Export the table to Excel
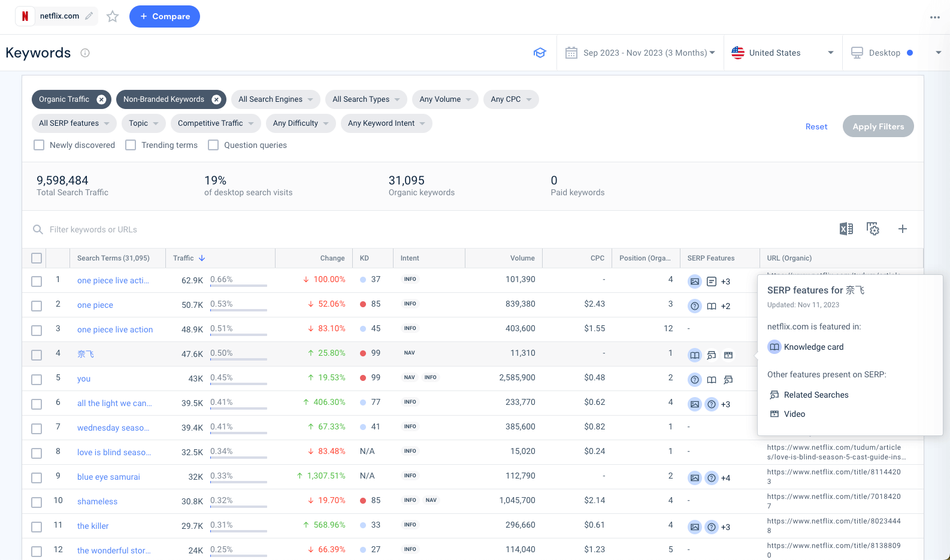The width and height of the screenshot is (950, 560). (x=846, y=229)
